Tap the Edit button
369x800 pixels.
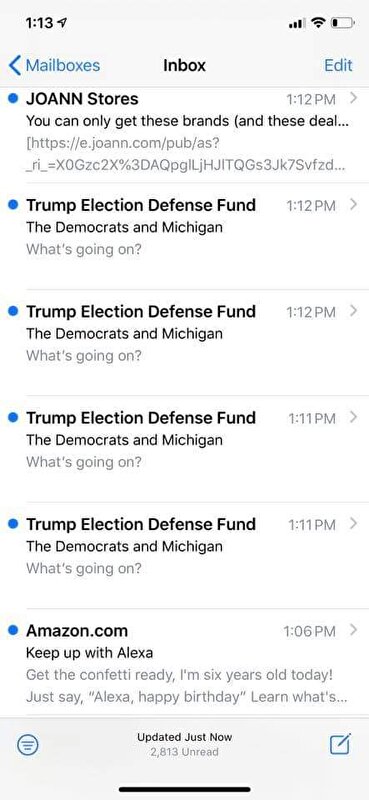click(x=338, y=65)
